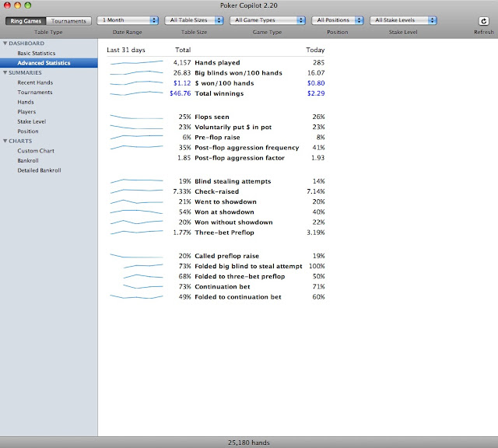Click the Refresh icon button

(483, 21)
